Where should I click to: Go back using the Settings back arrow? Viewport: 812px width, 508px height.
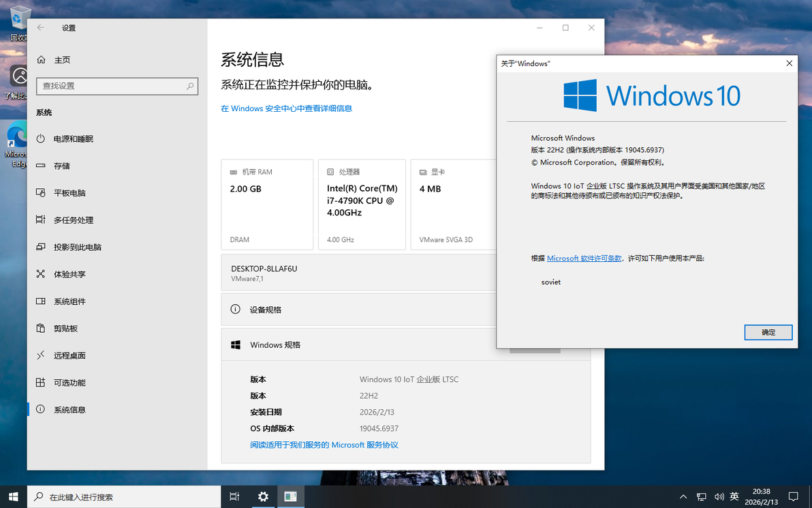coord(40,28)
